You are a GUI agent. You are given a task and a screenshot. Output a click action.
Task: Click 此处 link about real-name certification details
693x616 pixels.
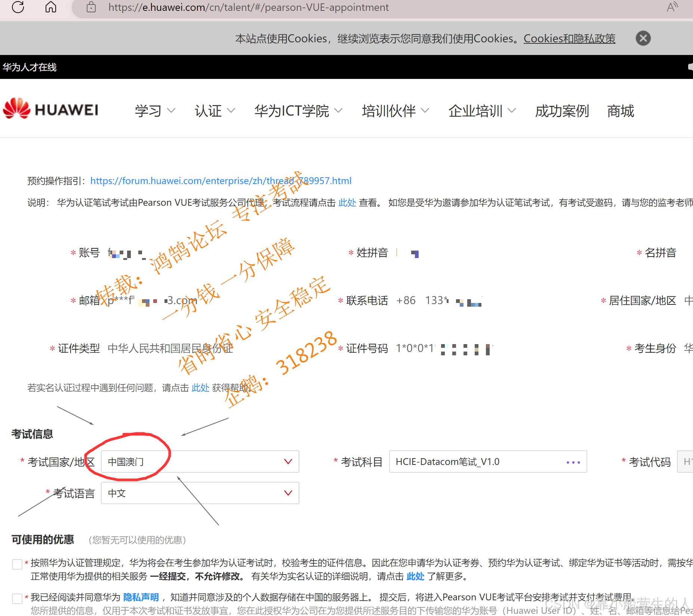(x=415, y=576)
